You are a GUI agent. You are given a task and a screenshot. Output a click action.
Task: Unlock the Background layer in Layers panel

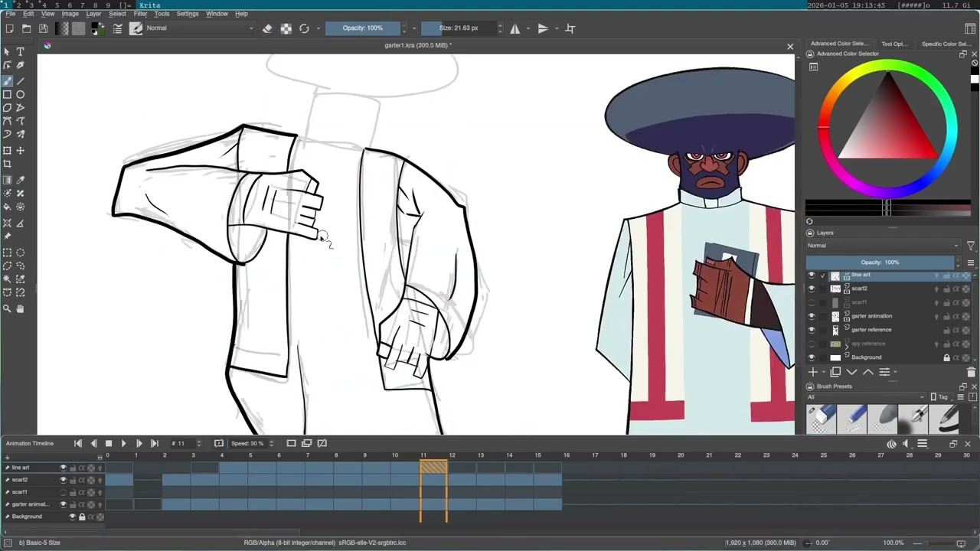[x=946, y=357]
